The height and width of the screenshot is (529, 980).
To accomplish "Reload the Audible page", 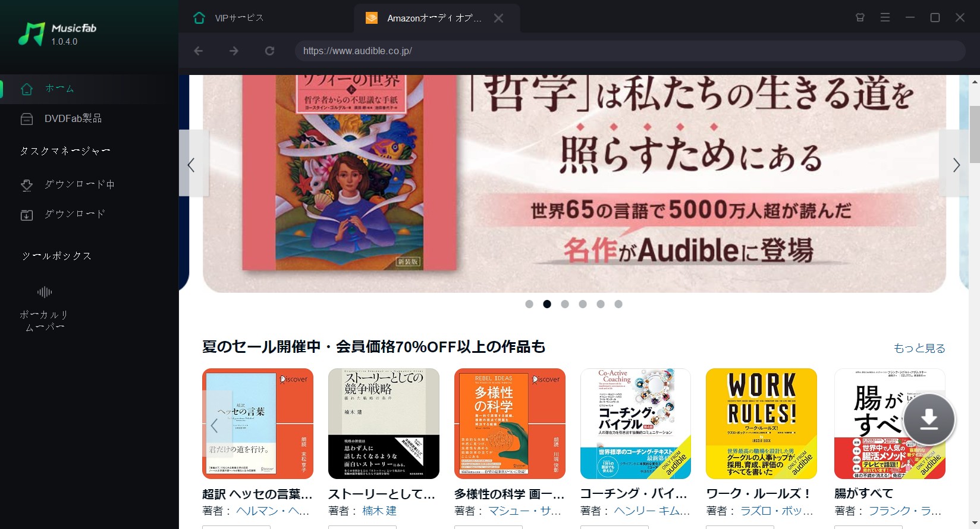I will pos(269,51).
